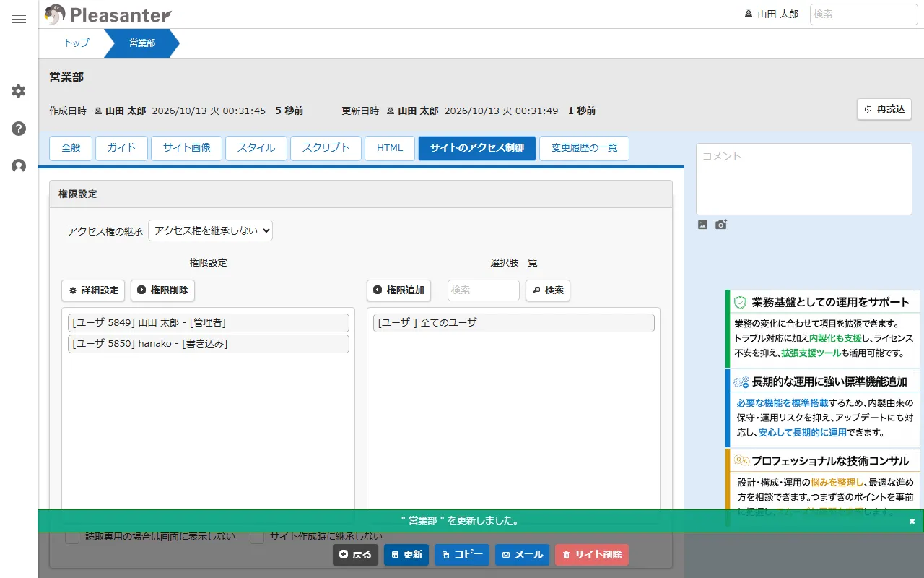Enable 読取専用の場合は画面に表示しない checkbox
924x578 pixels.
coord(72,537)
